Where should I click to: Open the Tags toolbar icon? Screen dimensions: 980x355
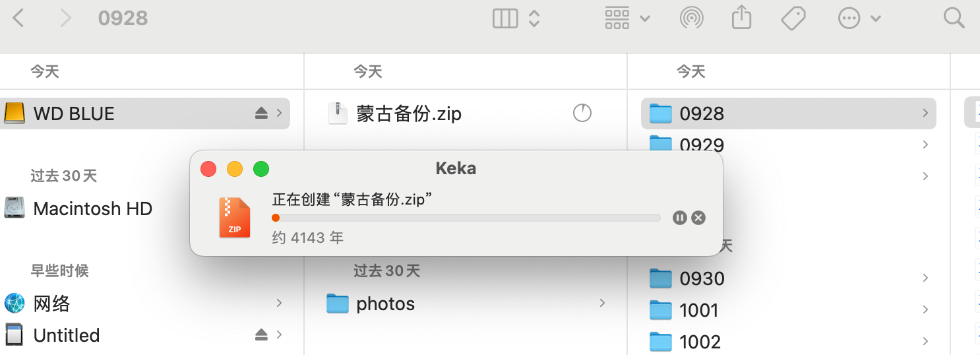tap(793, 18)
